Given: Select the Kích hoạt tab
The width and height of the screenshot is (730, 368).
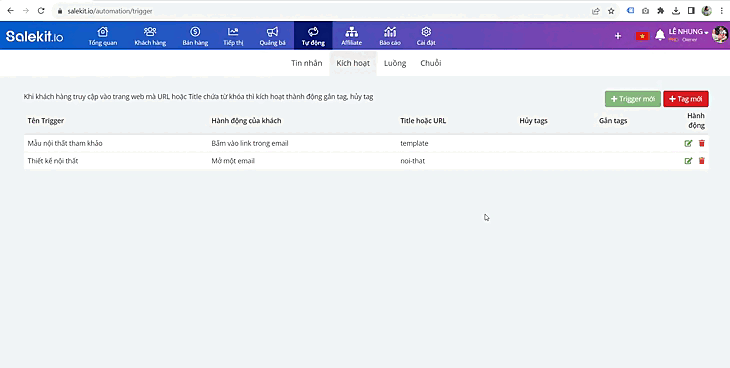Looking at the screenshot, I should pos(353,63).
